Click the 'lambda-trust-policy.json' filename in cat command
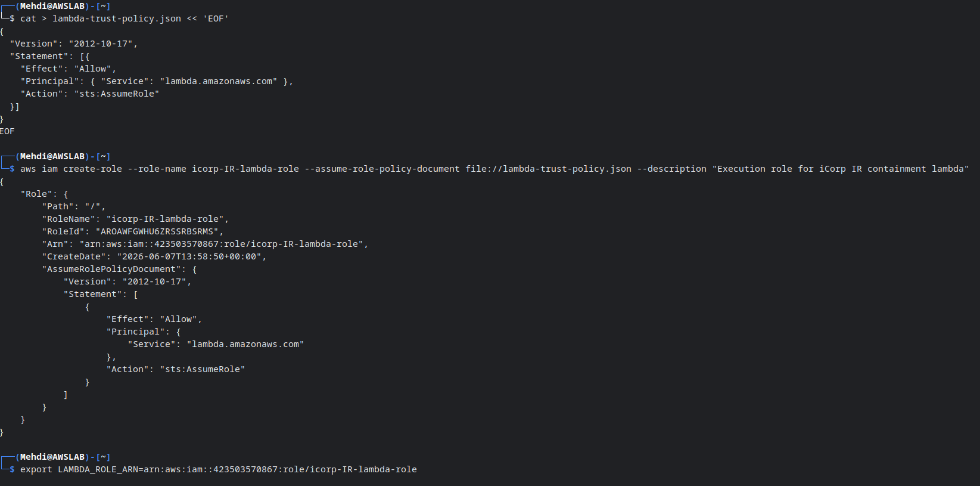Viewport: 980px width, 486px height. [x=117, y=18]
